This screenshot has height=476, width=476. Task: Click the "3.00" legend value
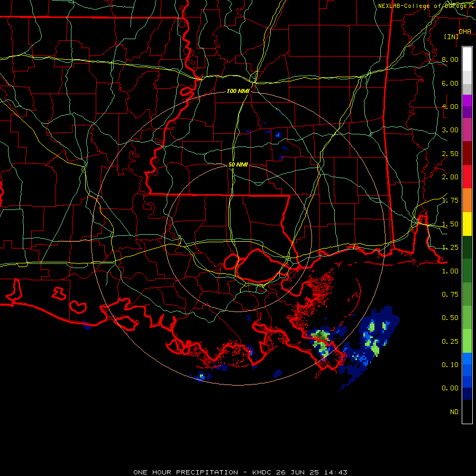tap(450, 130)
